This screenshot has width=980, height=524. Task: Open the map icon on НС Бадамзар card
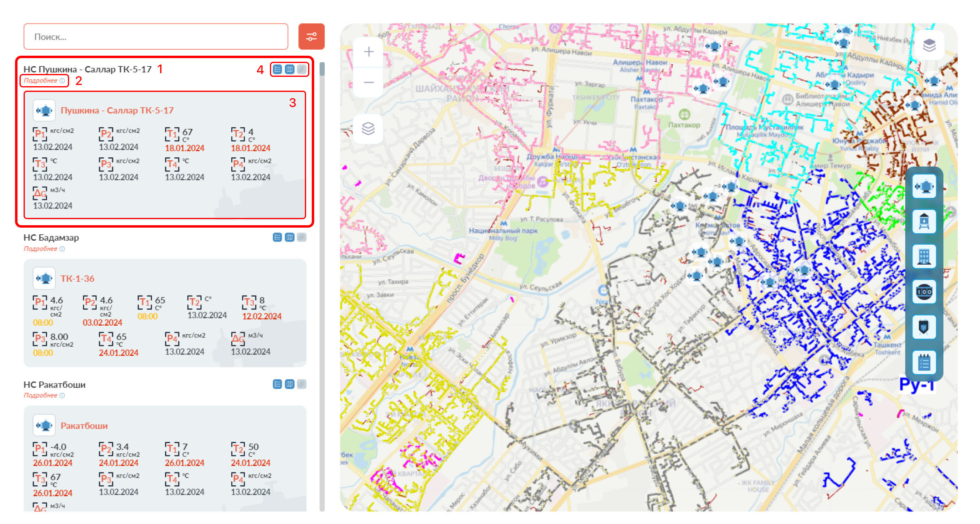[289, 237]
